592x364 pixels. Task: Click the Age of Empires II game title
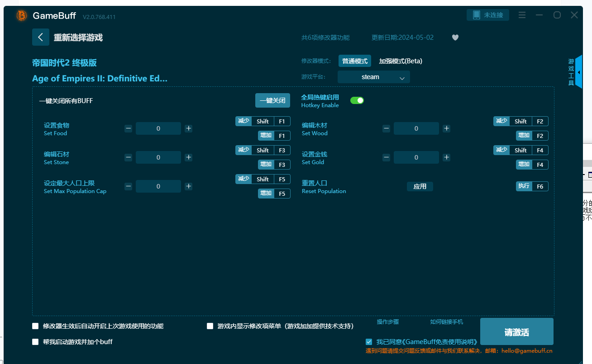[x=100, y=78]
